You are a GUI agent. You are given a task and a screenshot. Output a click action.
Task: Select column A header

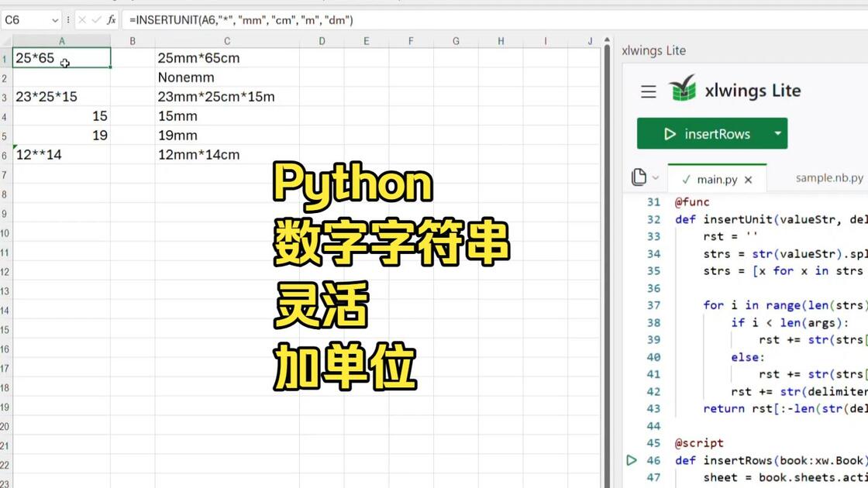click(x=61, y=41)
